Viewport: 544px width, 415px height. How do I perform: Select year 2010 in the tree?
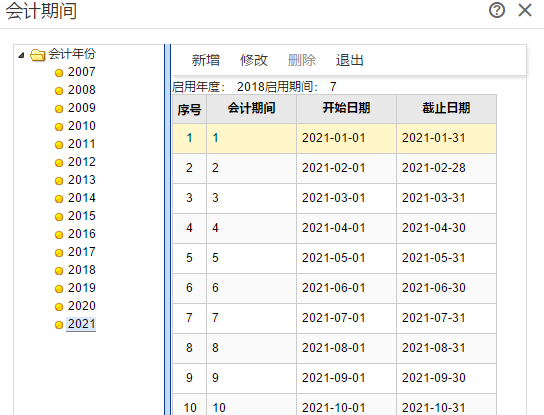(82, 126)
